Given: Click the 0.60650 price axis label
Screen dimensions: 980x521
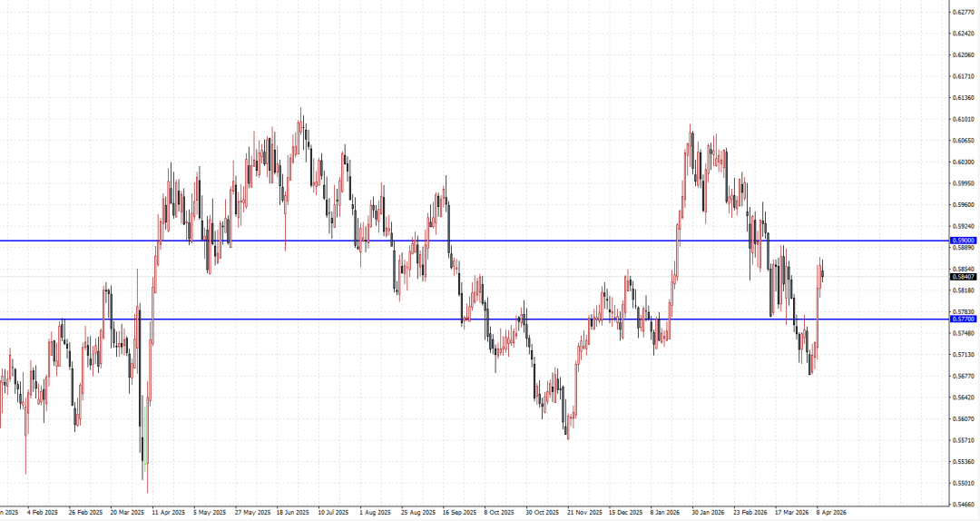Looking at the screenshot, I should click(965, 141).
